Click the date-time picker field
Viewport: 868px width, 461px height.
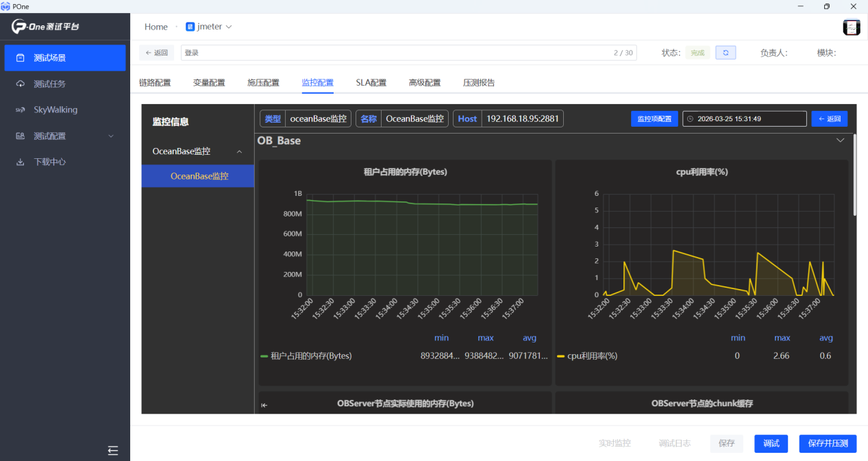[744, 119]
